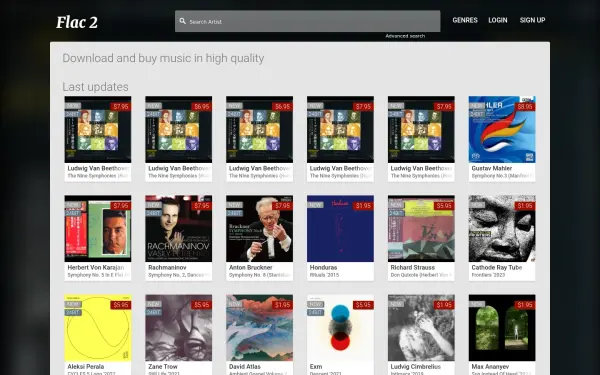
Task: Click the $8.95 price tag on Mahler album
Action: click(525, 107)
